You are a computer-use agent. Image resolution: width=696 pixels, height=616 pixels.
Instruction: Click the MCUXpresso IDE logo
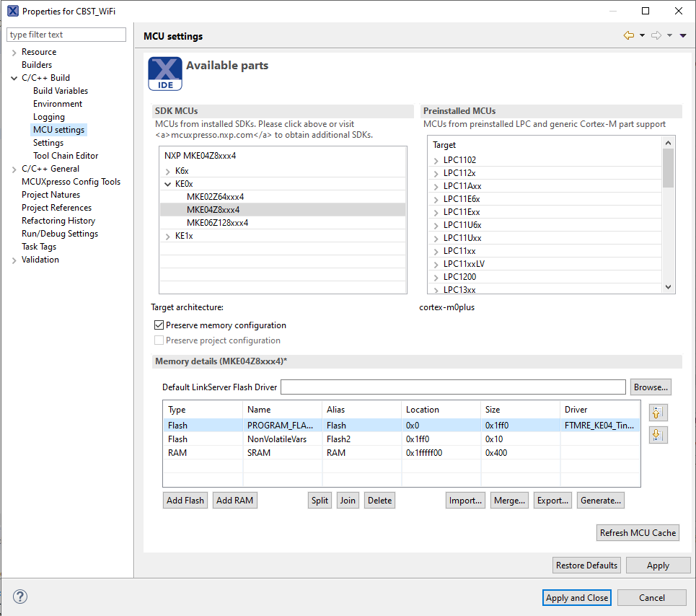(165, 74)
